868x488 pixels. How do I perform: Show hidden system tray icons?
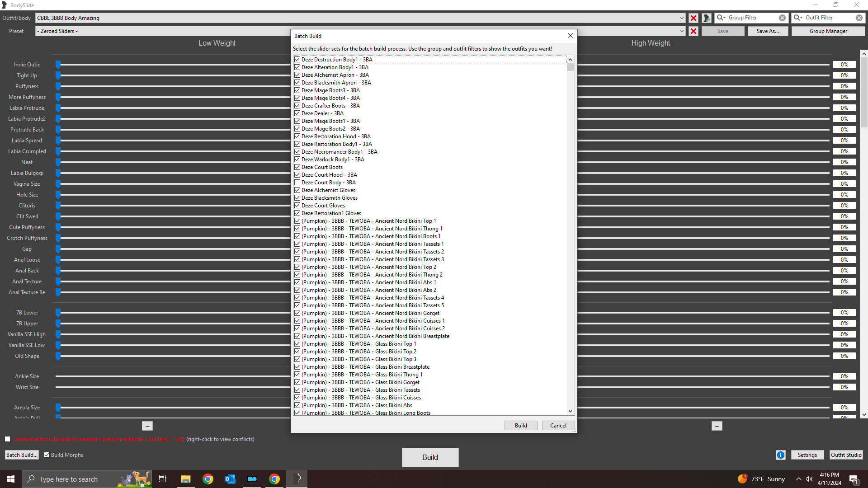pyautogui.click(x=799, y=479)
